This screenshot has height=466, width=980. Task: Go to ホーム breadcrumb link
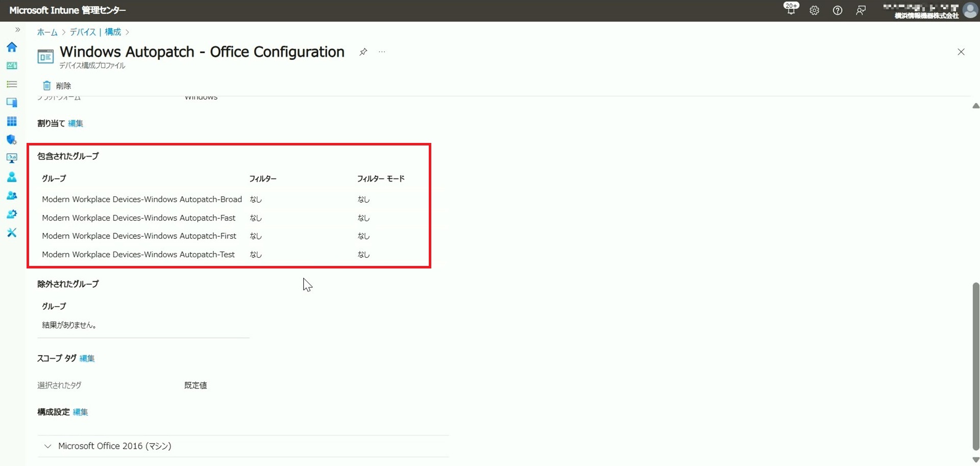point(47,32)
